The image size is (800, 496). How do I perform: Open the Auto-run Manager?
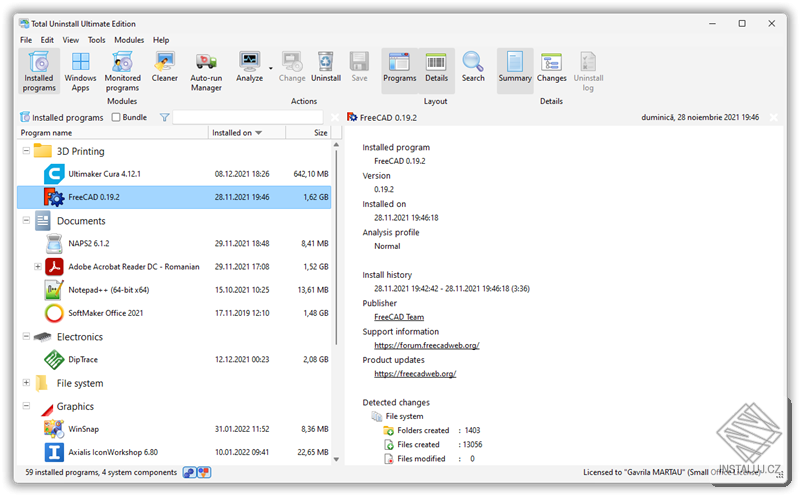[206, 71]
